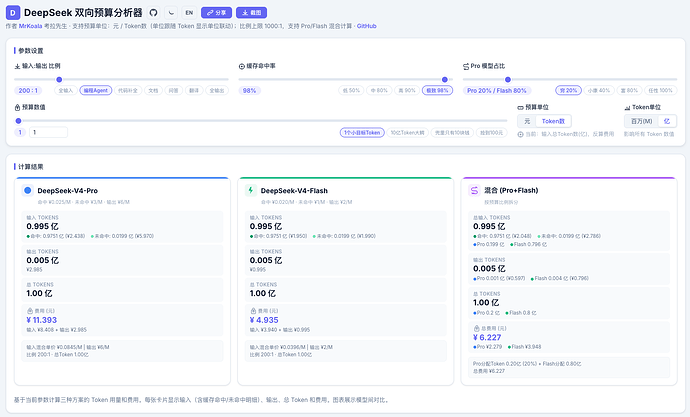This screenshot has width=690, height=417.
Task: Choose the 极致 98% cache hit preset
Action: tap(437, 91)
